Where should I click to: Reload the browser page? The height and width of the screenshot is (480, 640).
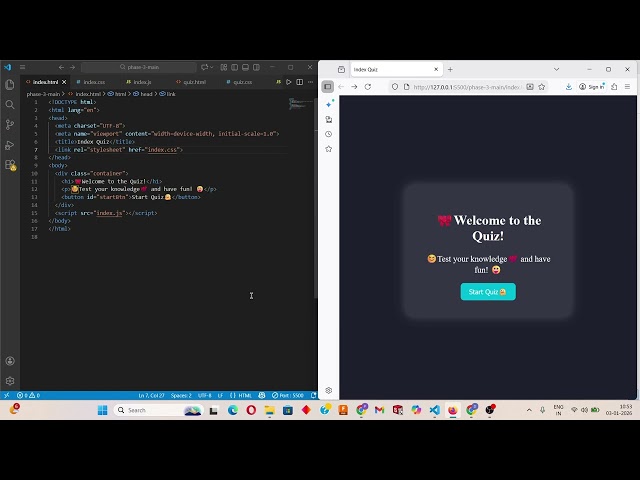368,87
